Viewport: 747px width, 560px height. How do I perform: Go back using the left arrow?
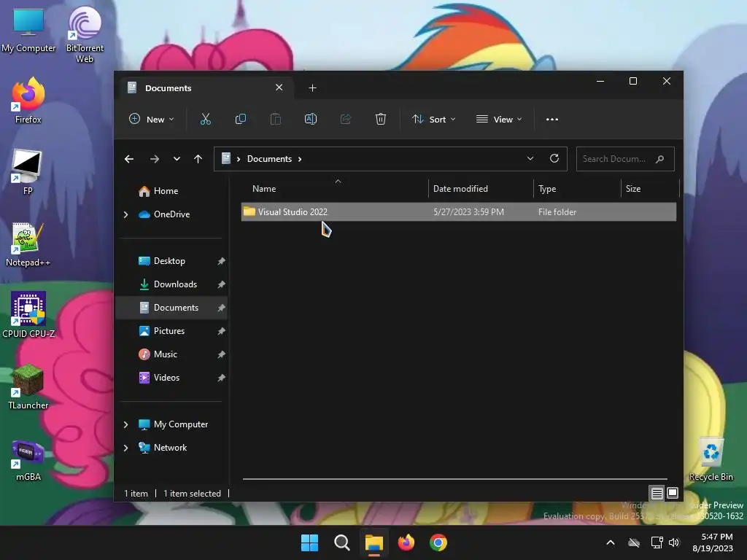(129, 159)
